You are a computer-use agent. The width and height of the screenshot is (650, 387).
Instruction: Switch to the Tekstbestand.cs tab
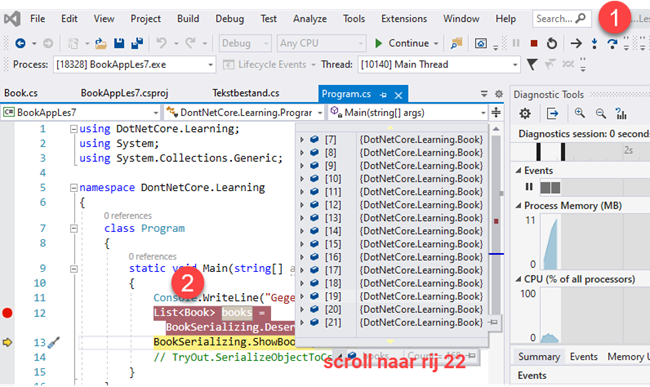[x=246, y=93]
